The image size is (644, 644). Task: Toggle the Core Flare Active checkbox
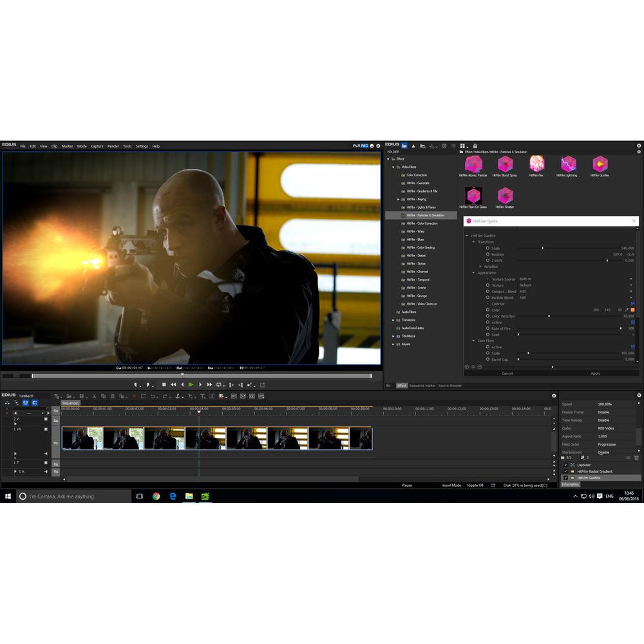tap(632, 346)
